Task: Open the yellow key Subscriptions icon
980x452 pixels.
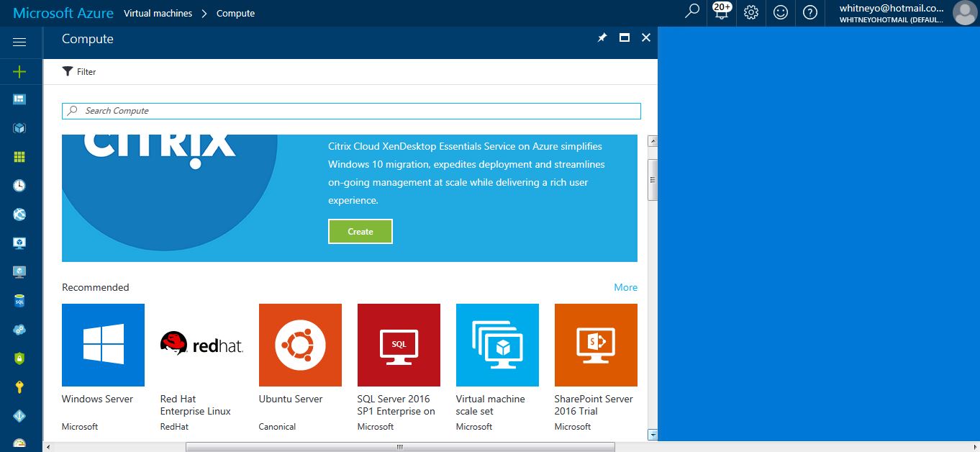Action: click(19, 387)
